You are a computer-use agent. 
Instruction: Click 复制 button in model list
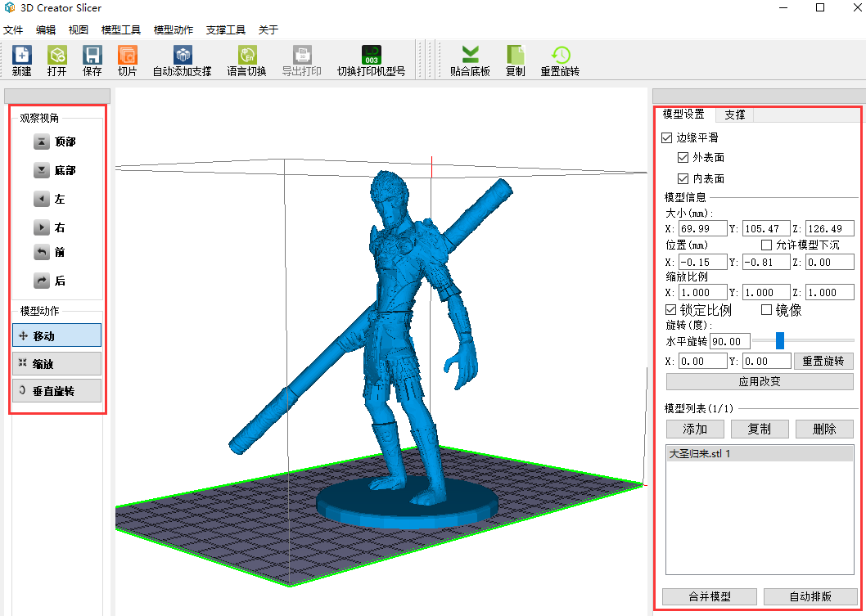(x=760, y=429)
